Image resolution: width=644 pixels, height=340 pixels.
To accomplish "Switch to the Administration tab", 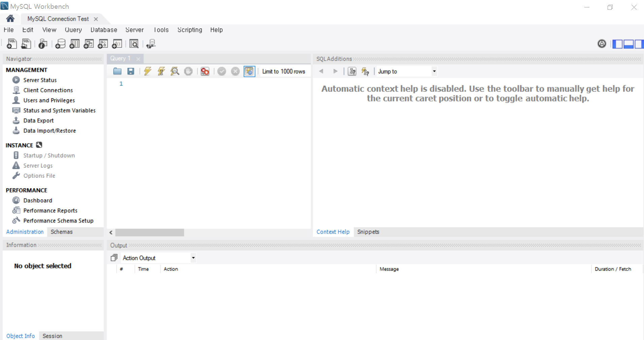I will (25, 232).
